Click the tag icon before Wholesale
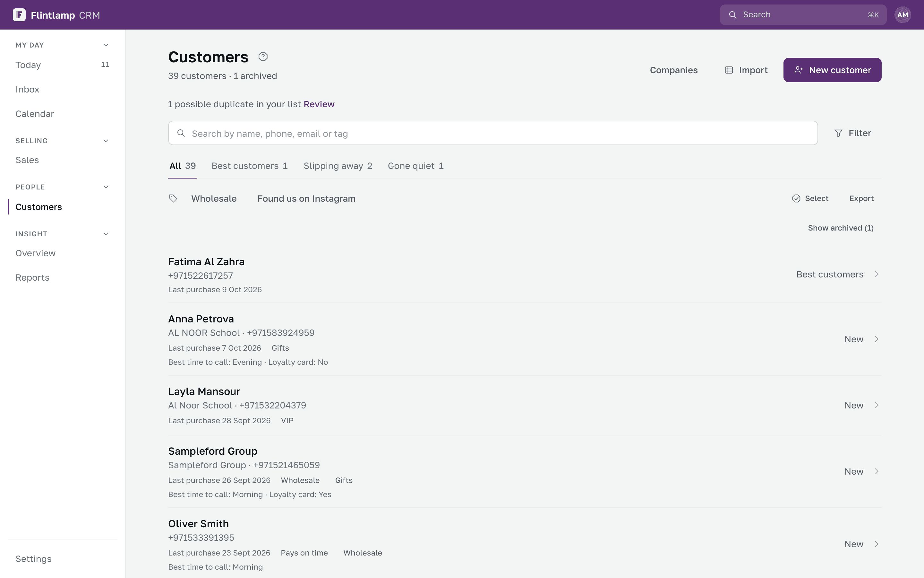 (173, 198)
